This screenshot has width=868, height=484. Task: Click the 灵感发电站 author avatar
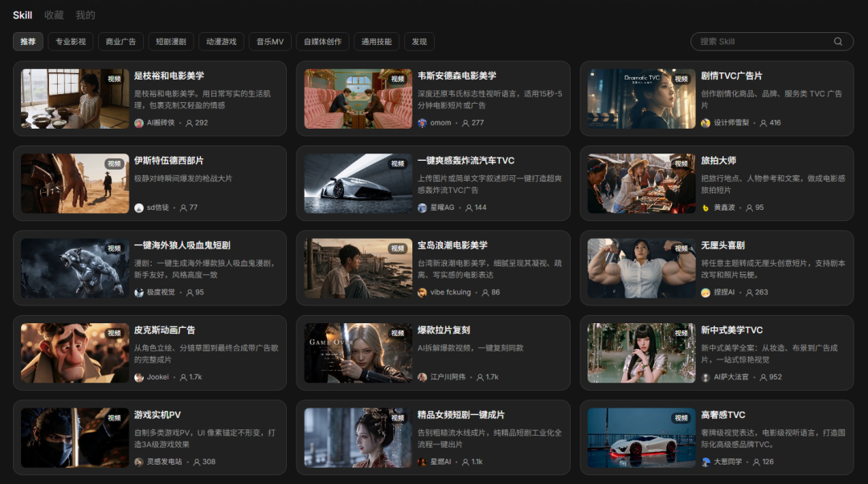coord(139,461)
